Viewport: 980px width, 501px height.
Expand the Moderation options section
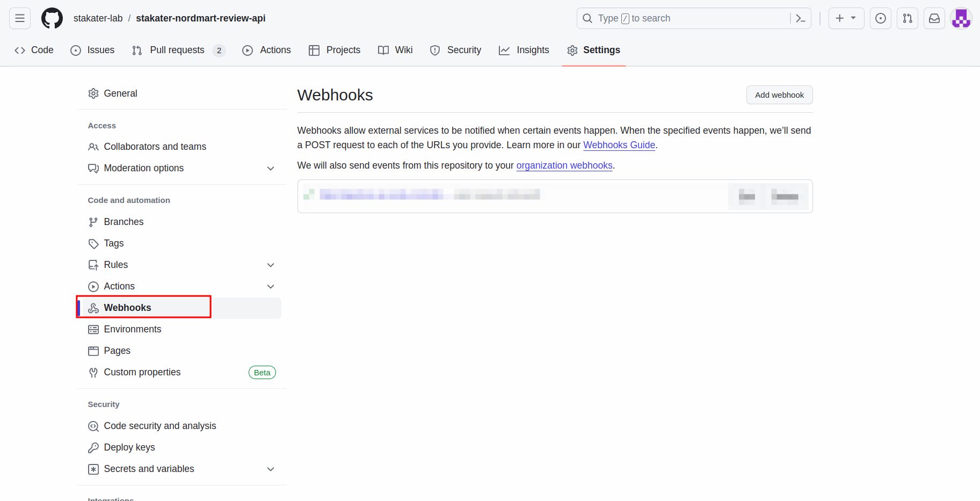click(271, 168)
